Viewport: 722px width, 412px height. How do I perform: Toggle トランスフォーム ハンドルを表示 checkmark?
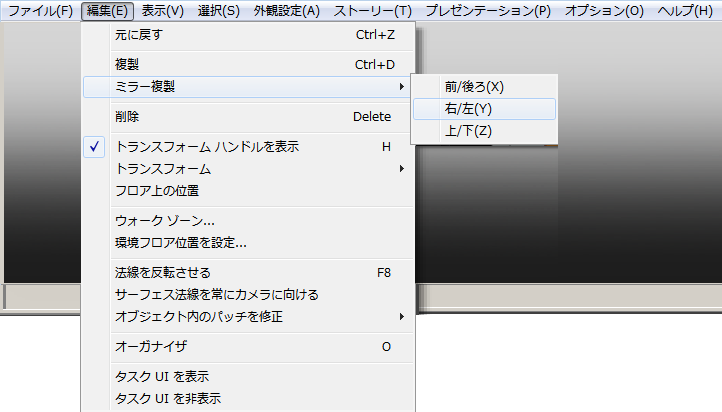pos(249,147)
